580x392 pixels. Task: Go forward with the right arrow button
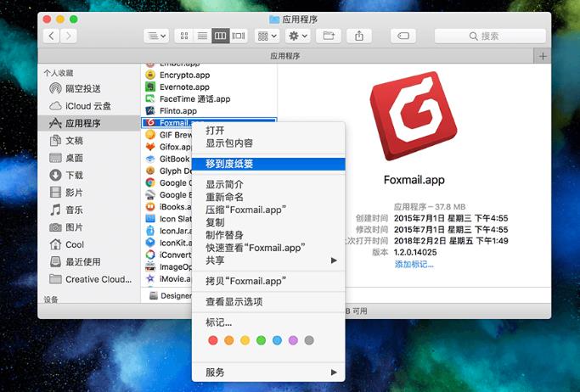[69, 36]
